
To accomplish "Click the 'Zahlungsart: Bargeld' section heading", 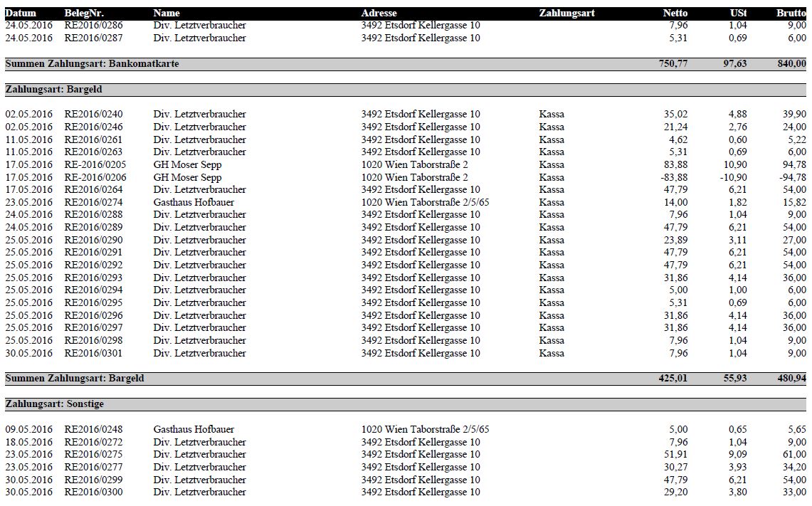I will (54, 90).
